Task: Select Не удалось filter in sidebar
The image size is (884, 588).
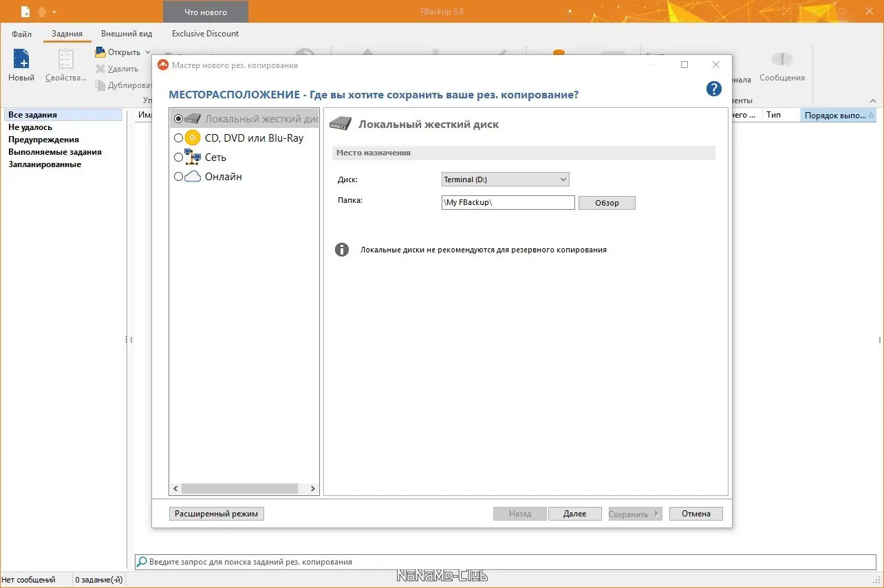Action: [30, 127]
